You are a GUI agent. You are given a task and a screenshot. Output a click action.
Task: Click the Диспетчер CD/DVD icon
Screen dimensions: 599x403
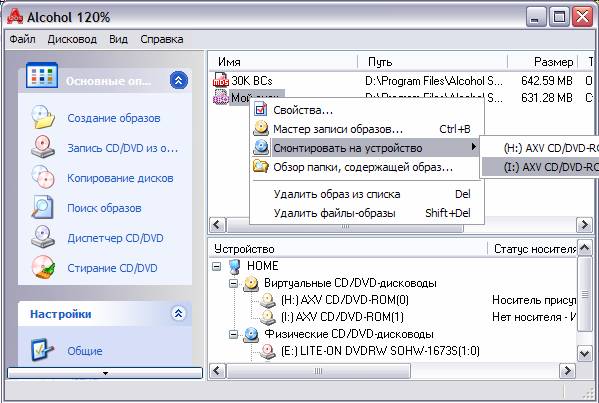tap(43, 237)
